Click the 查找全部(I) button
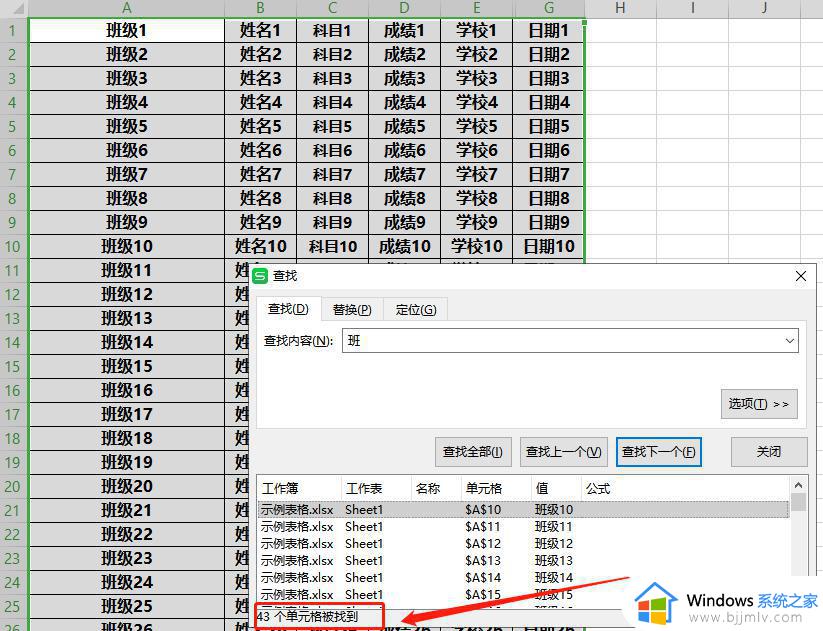 473,452
